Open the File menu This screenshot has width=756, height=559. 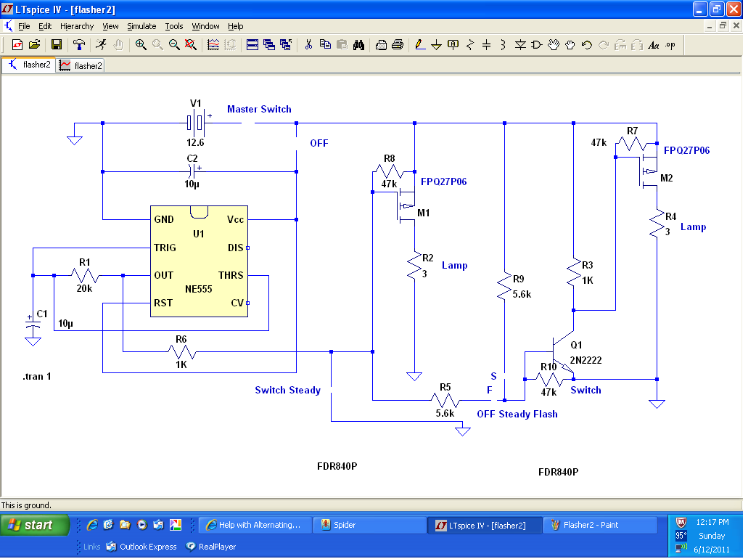[24, 26]
